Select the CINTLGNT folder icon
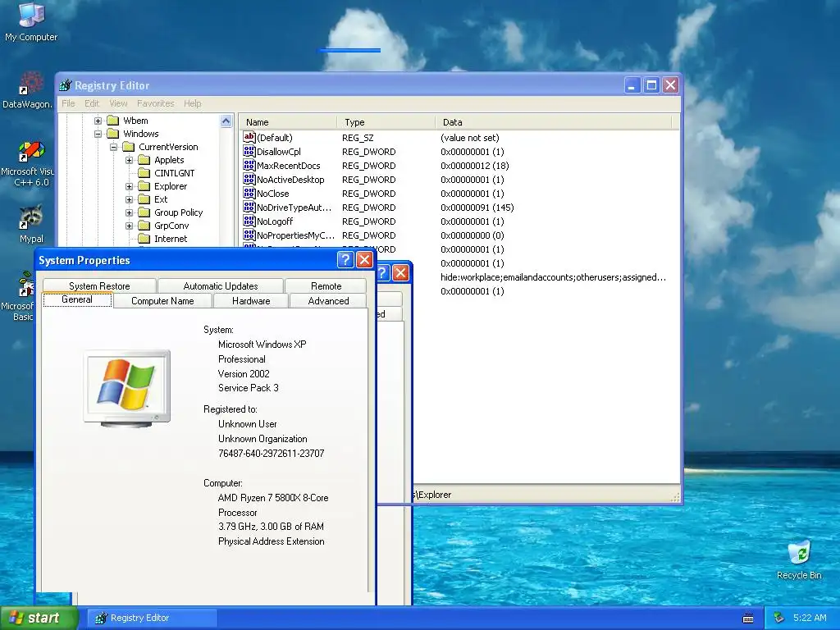840x630 pixels. [x=144, y=173]
